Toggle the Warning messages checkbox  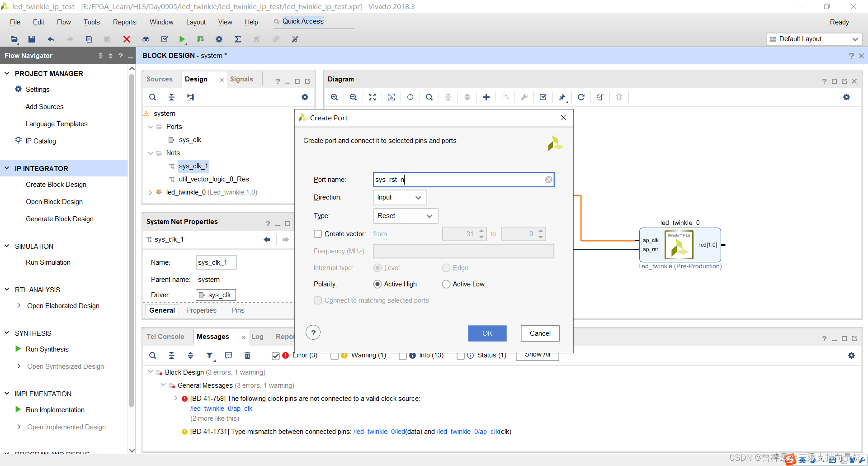click(x=335, y=356)
